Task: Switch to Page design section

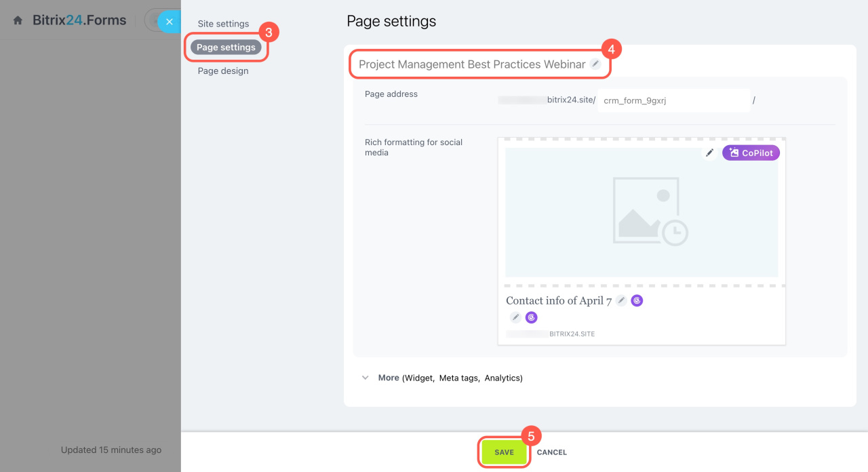Action: [223, 71]
